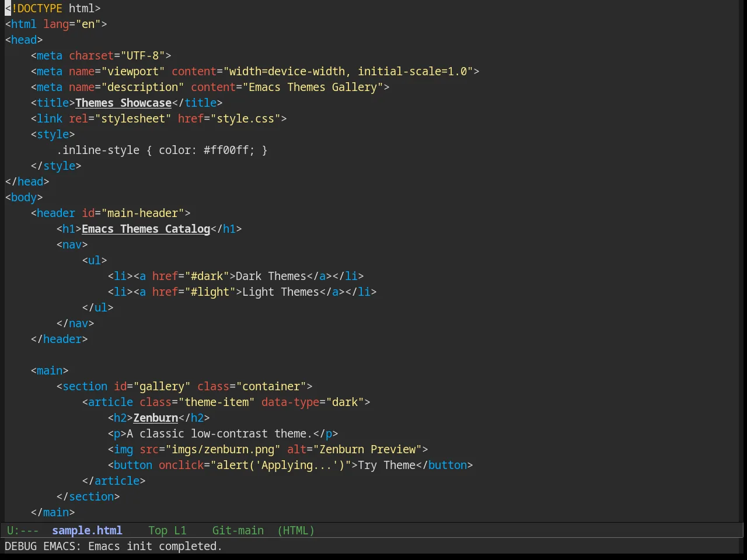The height and width of the screenshot is (560, 747).
Task: Click the "UTF-8" charset value
Action: tap(143, 55)
